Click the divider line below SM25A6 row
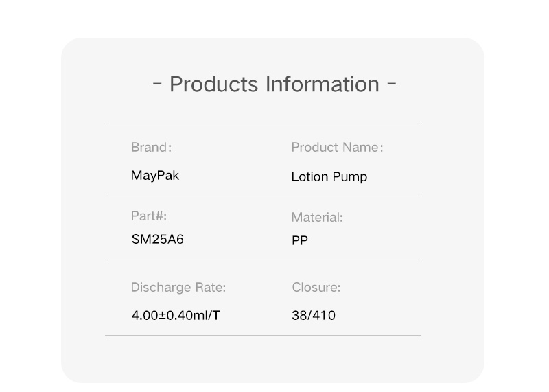Image resolution: width=549 pixels, height=392 pixels. coord(264,260)
